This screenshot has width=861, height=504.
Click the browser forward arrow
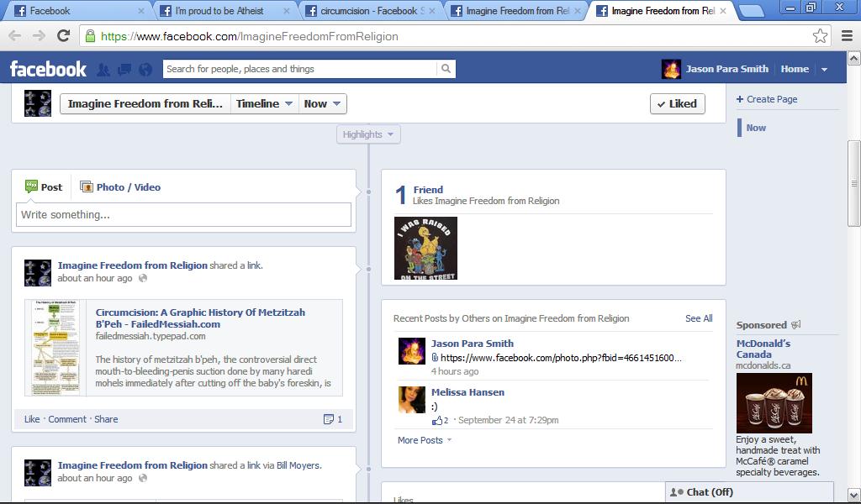point(39,36)
